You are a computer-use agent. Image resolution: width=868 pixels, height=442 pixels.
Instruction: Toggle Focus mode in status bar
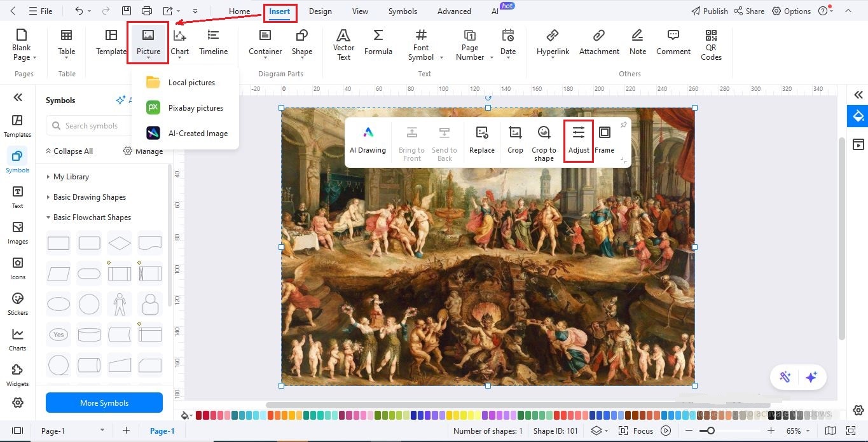[x=636, y=431]
